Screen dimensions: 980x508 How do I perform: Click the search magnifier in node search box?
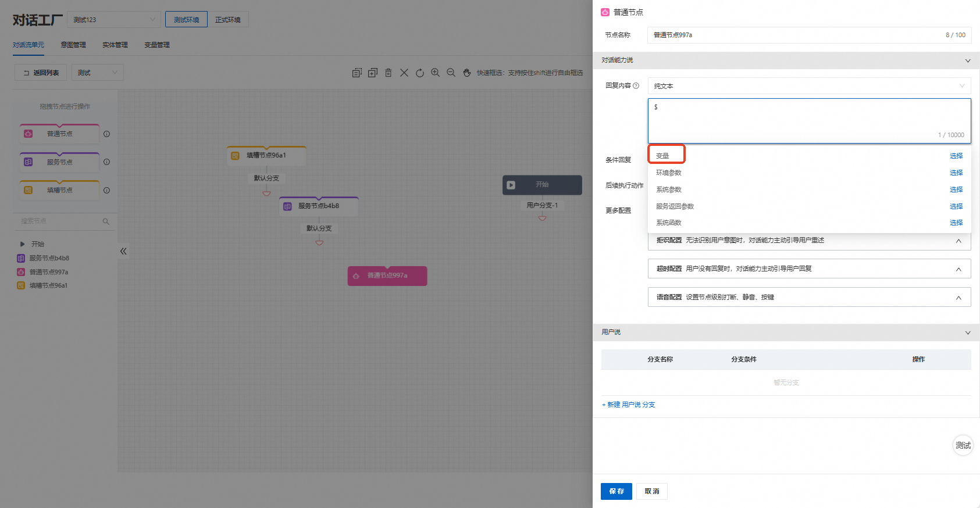pos(106,221)
